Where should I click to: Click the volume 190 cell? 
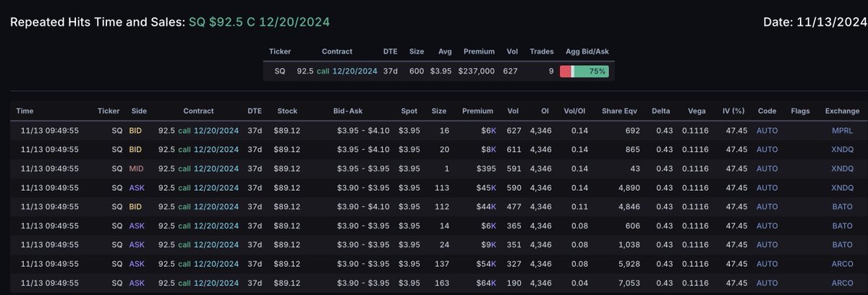[x=515, y=283]
